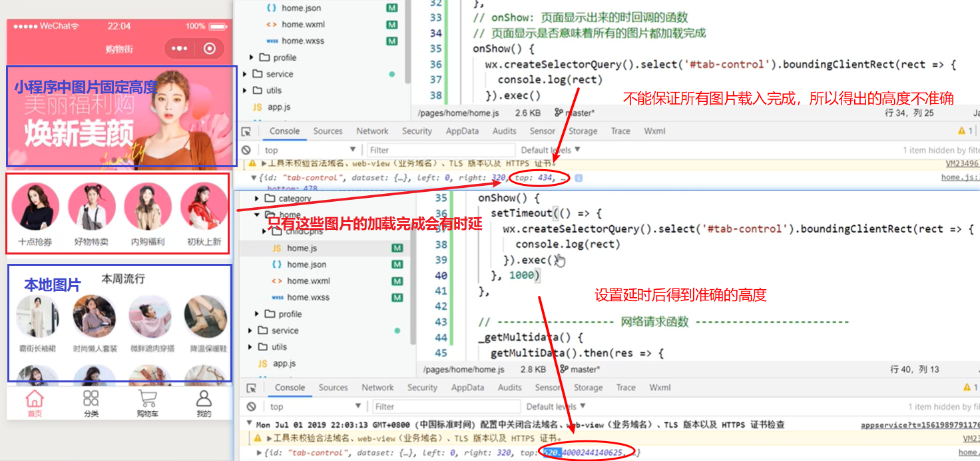
Task: Follow the VM23496 source link in the back console
Action: (x=962, y=163)
